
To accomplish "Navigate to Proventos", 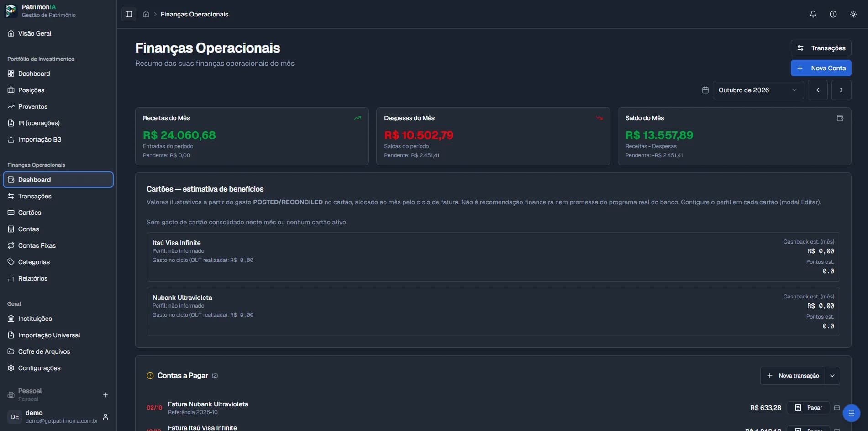I will coord(58,106).
